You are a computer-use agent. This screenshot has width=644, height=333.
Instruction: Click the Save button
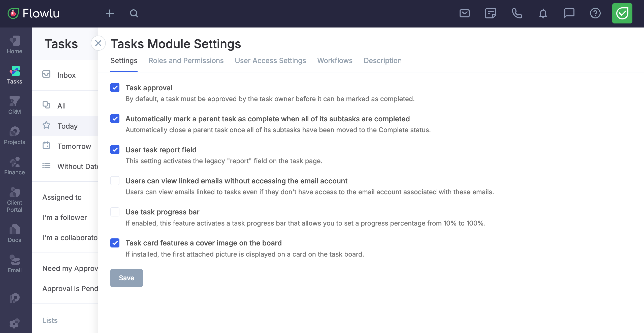pyautogui.click(x=126, y=278)
